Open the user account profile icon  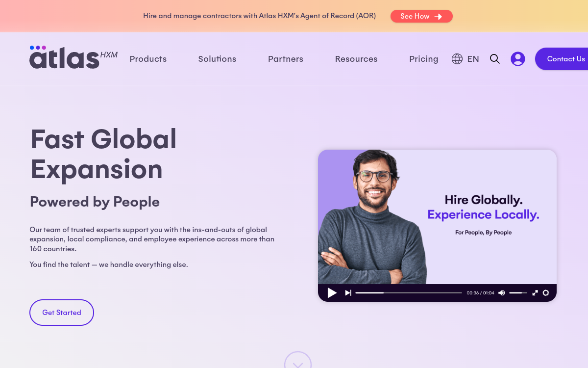[x=518, y=59]
